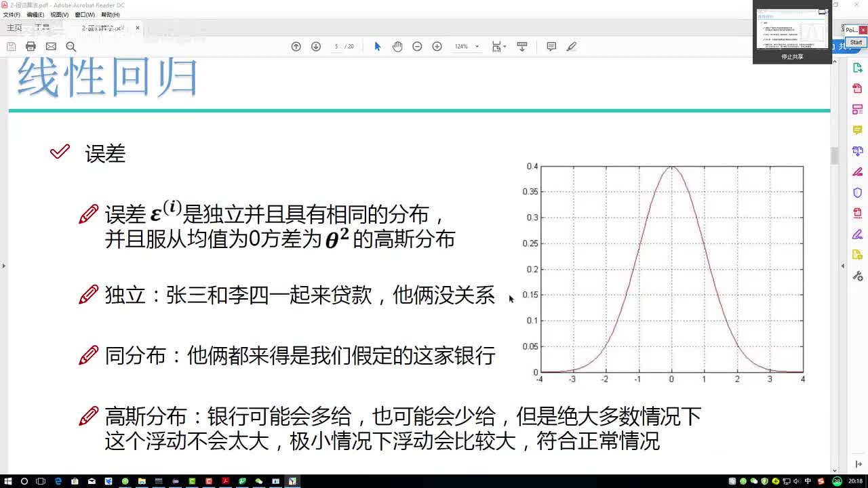The image size is (868, 488).
Task: Open Protect shield tool in right pane
Action: [857, 192]
